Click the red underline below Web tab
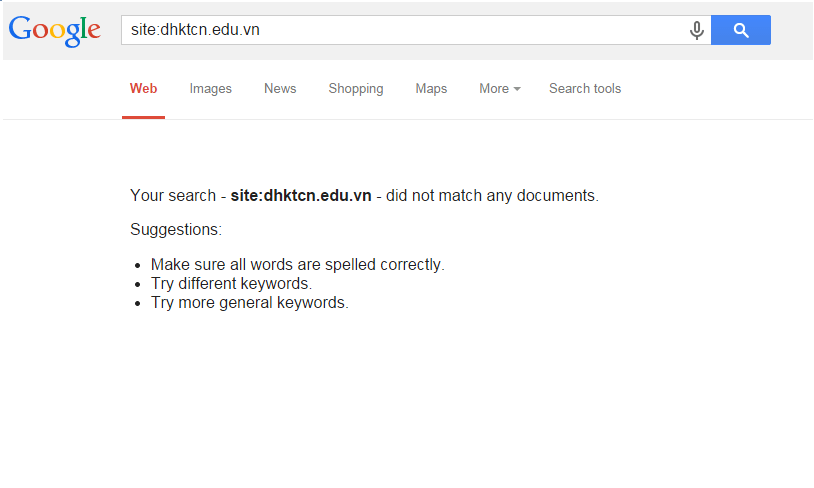 click(143, 117)
